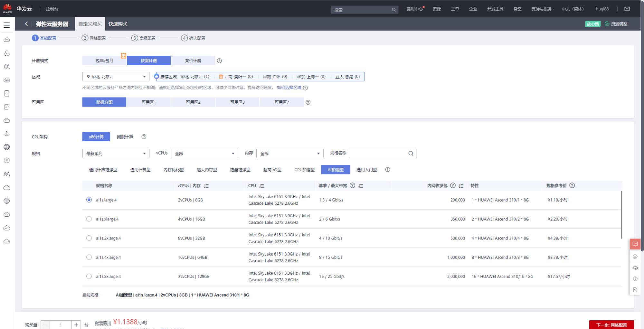Click 下一步: 网络配置 button
The image size is (644, 329).
point(611,325)
